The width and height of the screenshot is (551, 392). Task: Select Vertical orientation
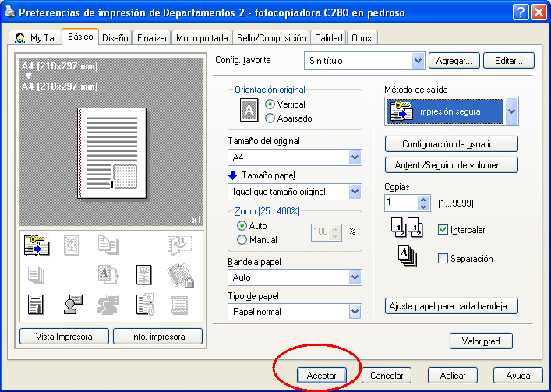click(x=270, y=104)
